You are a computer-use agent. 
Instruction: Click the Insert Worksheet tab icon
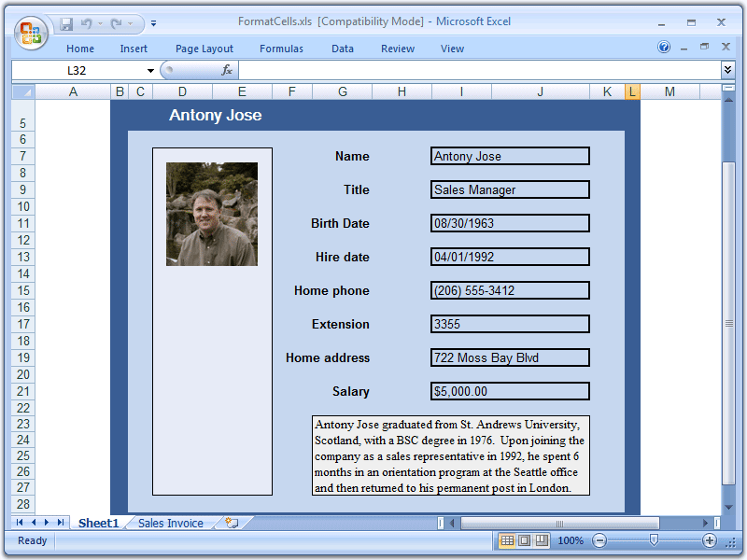pos(232,524)
